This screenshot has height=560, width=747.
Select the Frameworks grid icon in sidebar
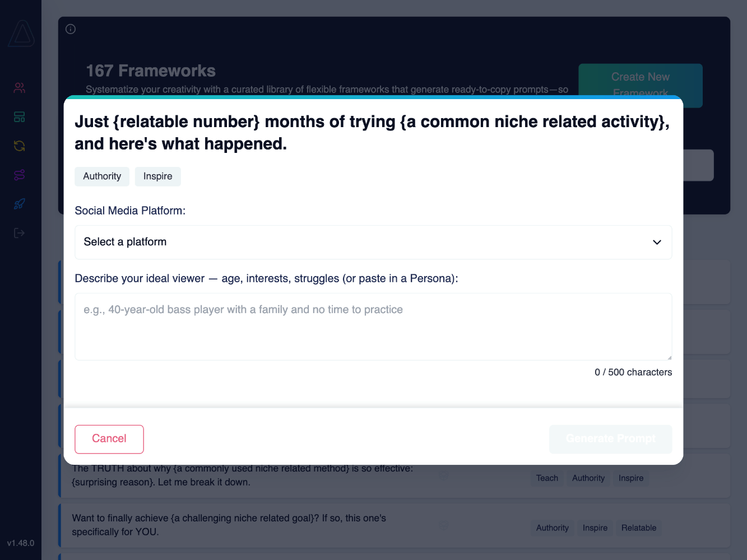coord(19,116)
